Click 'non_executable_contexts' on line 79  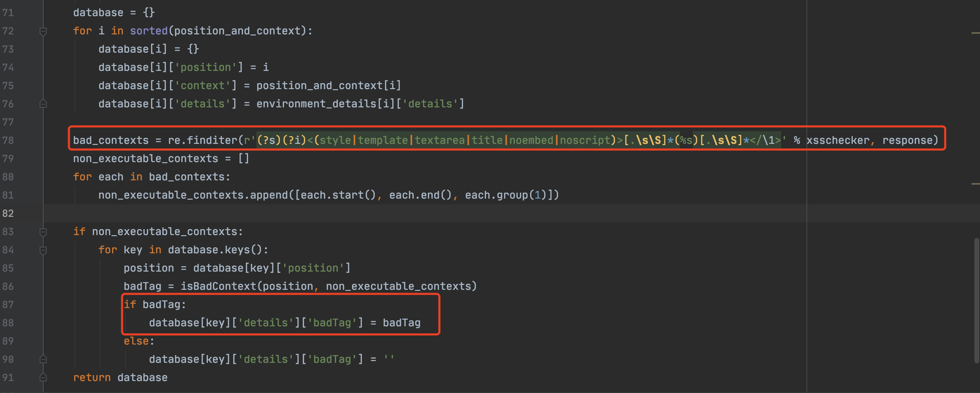coord(145,159)
